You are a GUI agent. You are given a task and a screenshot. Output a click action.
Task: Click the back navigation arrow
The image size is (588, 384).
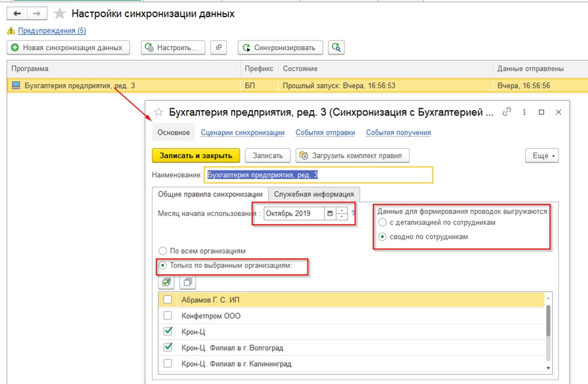[18, 14]
